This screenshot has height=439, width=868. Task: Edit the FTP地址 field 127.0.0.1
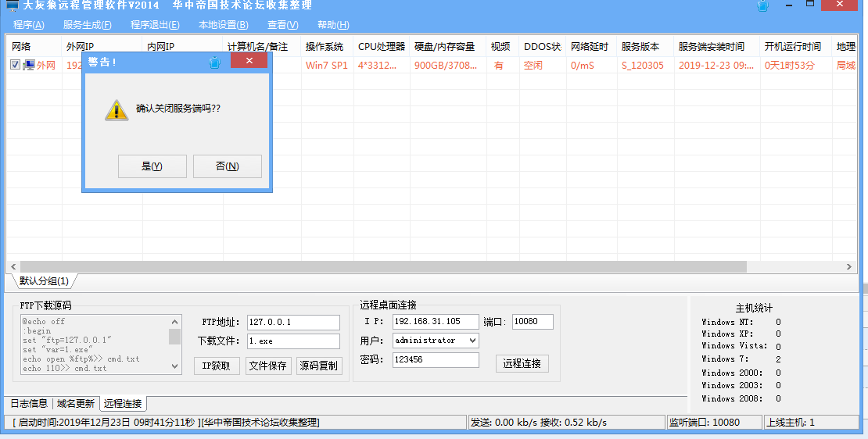tap(293, 323)
